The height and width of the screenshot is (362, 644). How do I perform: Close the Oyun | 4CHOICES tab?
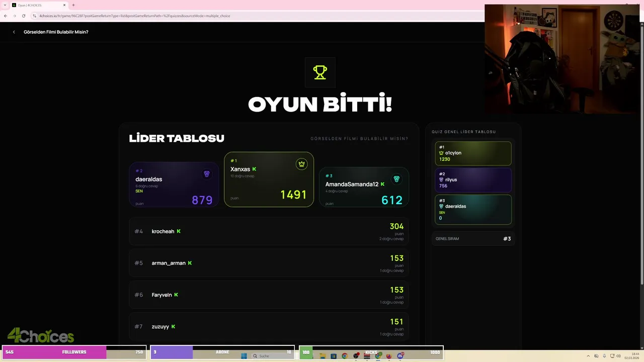click(x=64, y=5)
